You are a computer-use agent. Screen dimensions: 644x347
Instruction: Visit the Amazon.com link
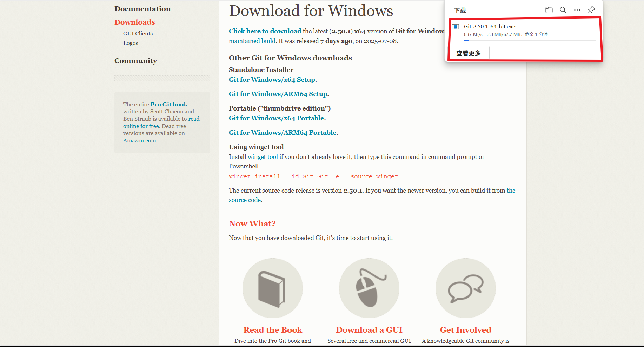coord(139,140)
